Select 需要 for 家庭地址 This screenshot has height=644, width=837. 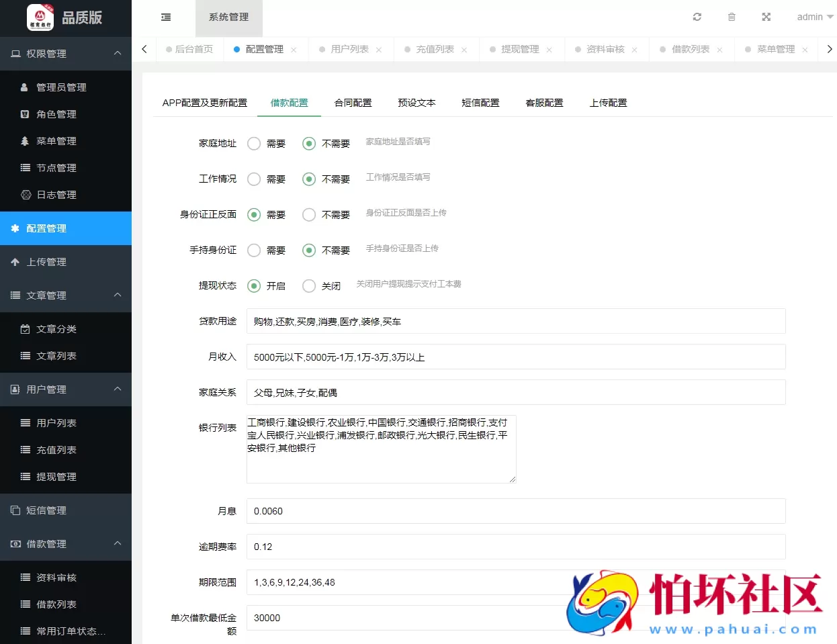(253, 143)
